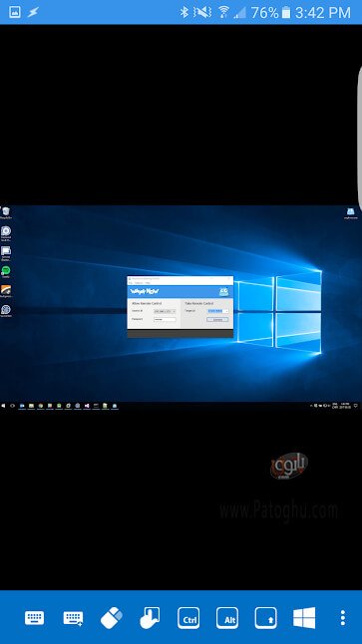Open the remote notification center icon
Image resolution: width=362 pixels, height=644 pixels.
[x=356, y=406]
